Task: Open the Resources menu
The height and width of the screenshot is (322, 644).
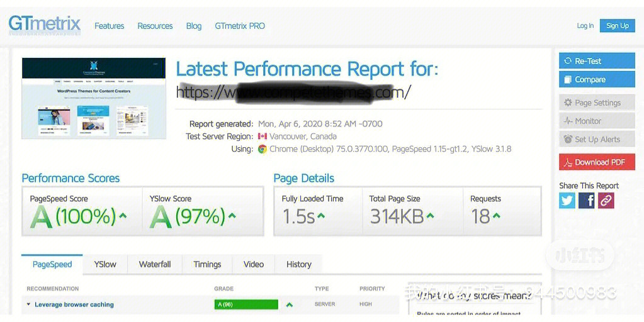Action: click(155, 26)
